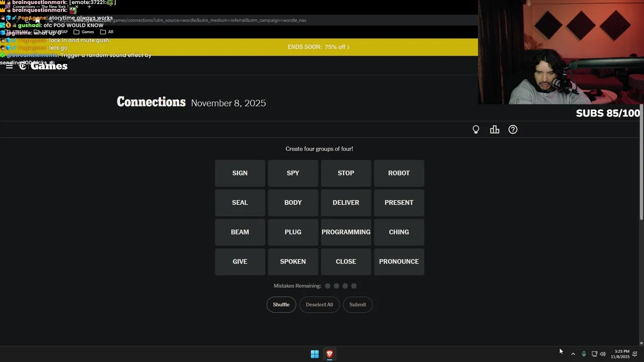The image size is (644, 362).
Task: Select the SIGN tile
Action: [x=240, y=173]
